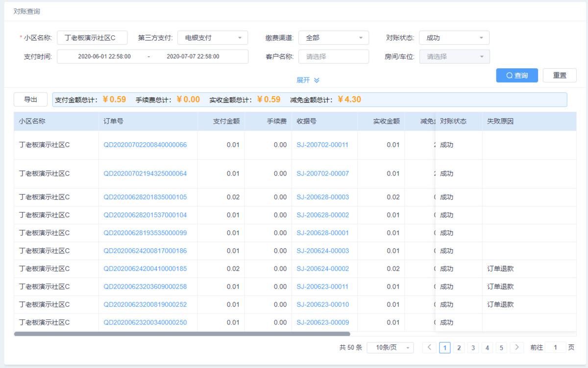Open order QD20200624200817000186
588x368 pixels.
[145, 251]
